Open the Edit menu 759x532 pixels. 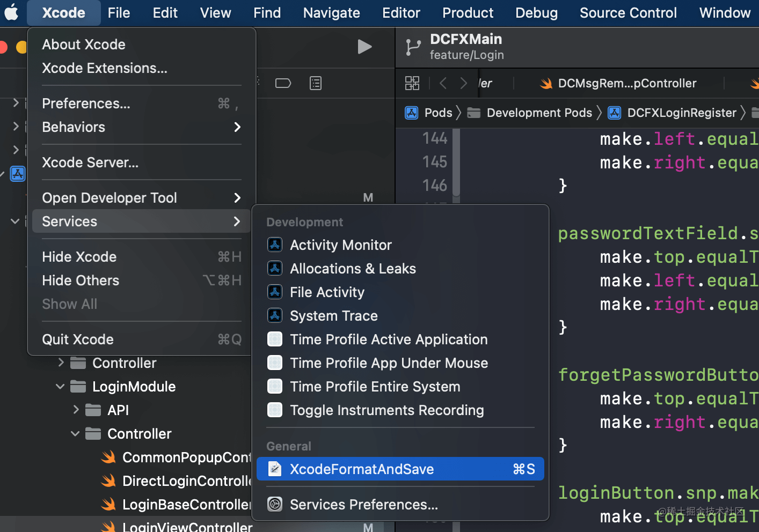coord(165,13)
